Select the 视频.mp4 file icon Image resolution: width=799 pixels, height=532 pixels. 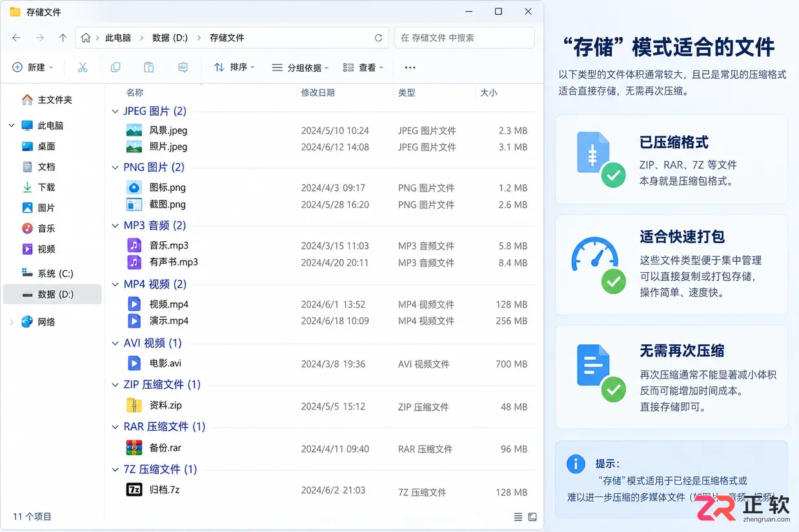pos(134,304)
